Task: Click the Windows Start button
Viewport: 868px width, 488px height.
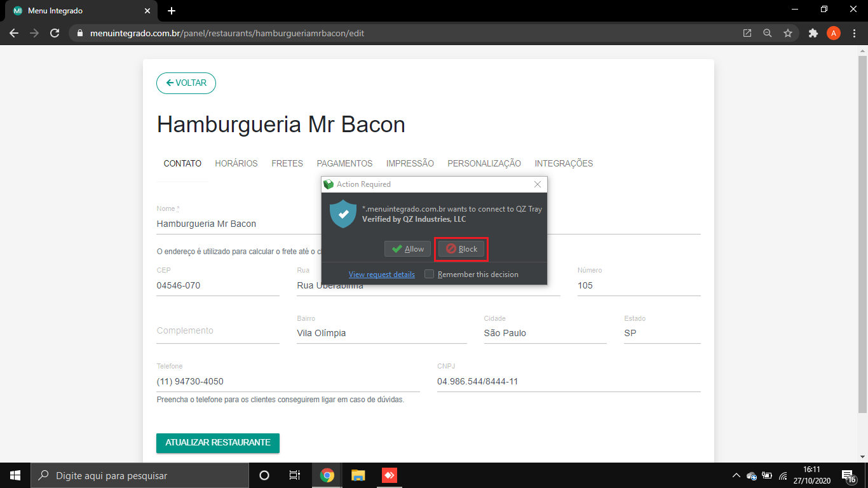Action: (x=15, y=475)
